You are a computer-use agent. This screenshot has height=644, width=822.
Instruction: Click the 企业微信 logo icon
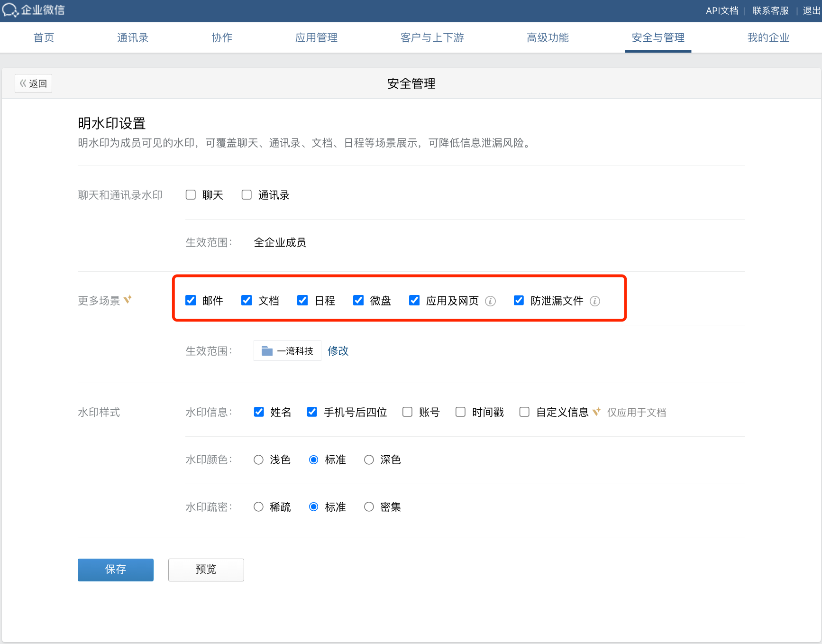10,10
